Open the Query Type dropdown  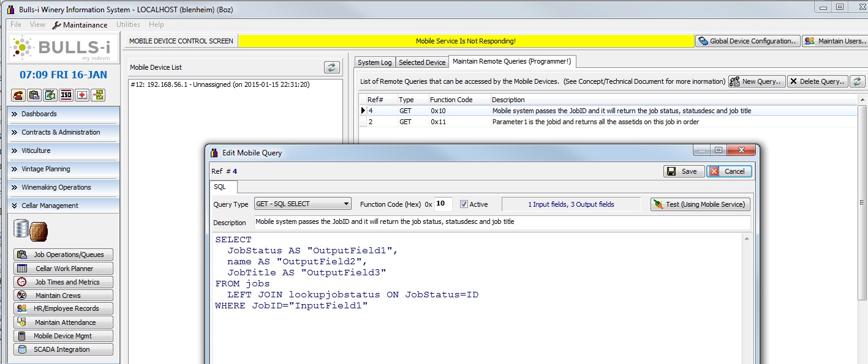303,204
